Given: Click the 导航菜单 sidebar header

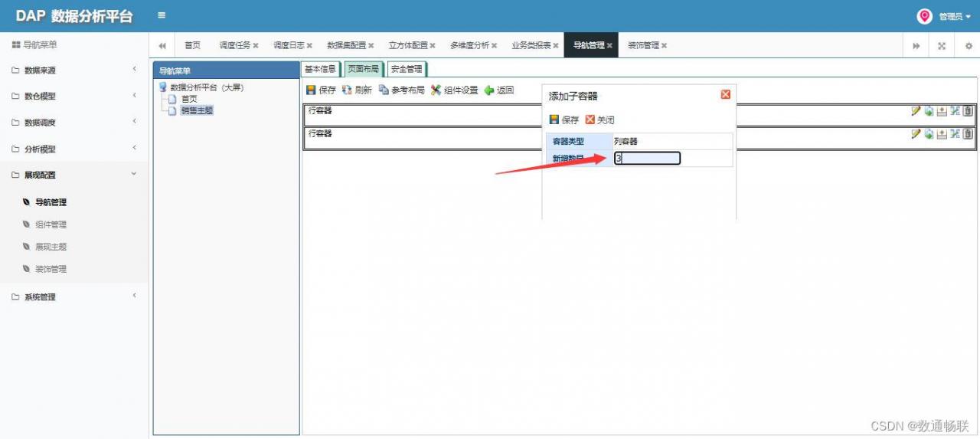Looking at the screenshot, I should pyautogui.click(x=34, y=44).
